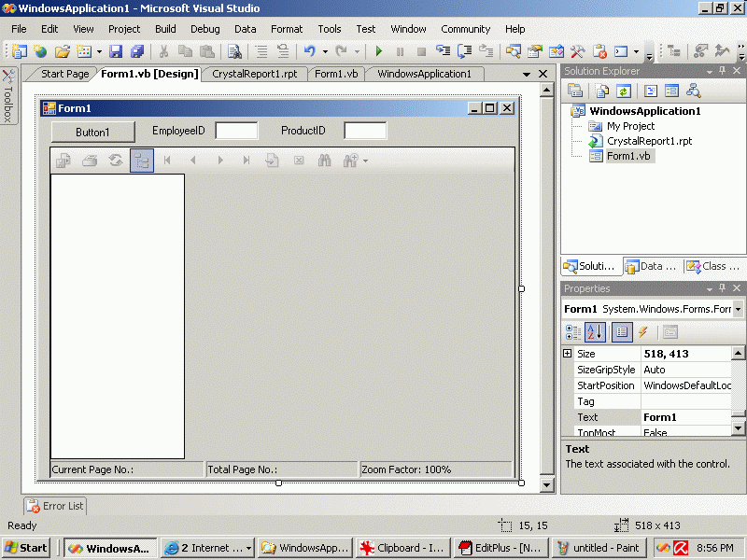Open the Debug menu
The height and width of the screenshot is (560, 747).
[x=205, y=29]
